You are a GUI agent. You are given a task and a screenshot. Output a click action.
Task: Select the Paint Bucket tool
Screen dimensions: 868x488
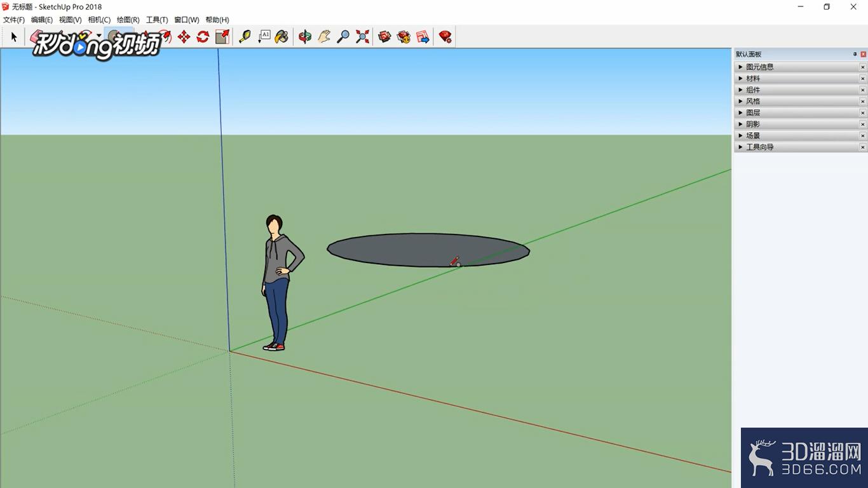282,37
